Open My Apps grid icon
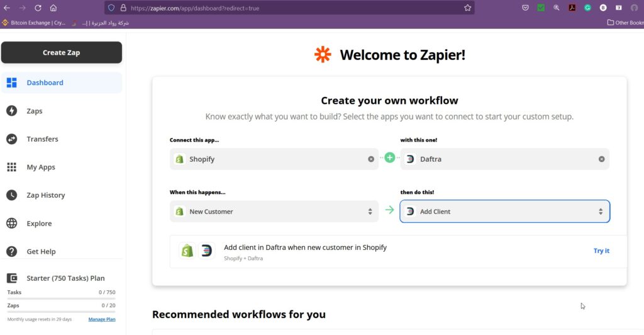Viewport: 644px width, 335px height. [x=11, y=167]
